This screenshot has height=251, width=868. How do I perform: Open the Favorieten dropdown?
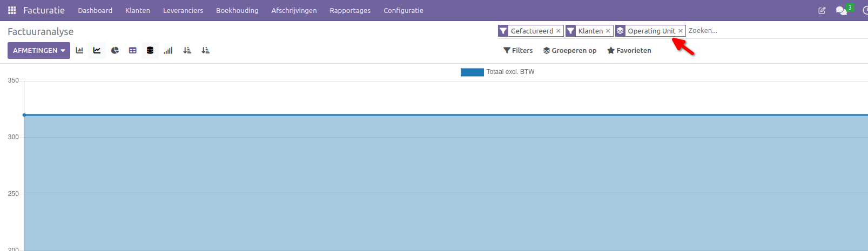pyautogui.click(x=629, y=50)
